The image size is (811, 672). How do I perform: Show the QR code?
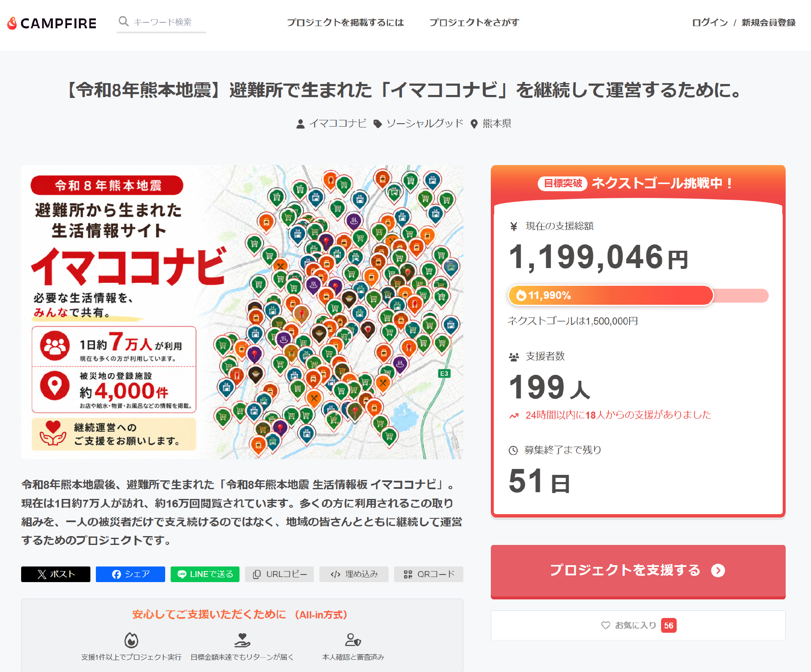click(x=429, y=574)
